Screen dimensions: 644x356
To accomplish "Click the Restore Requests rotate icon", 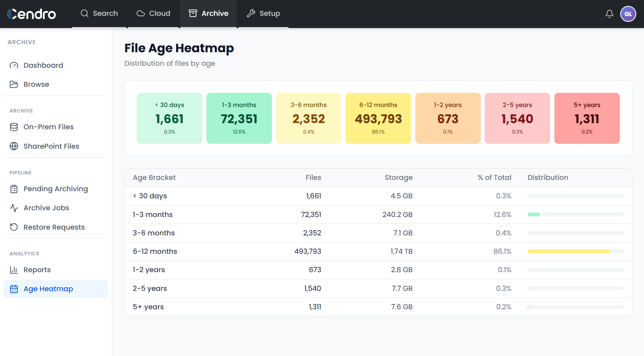I will pyautogui.click(x=14, y=227).
